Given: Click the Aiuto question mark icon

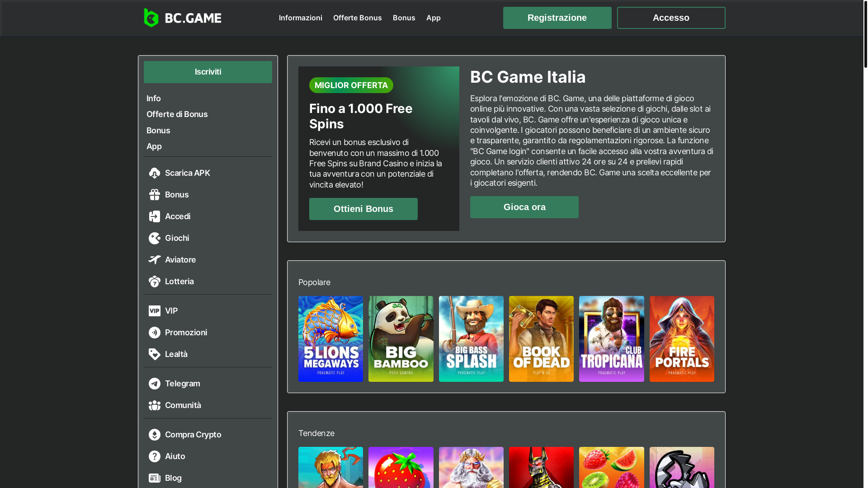Looking at the screenshot, I should [x=155, y=456].
